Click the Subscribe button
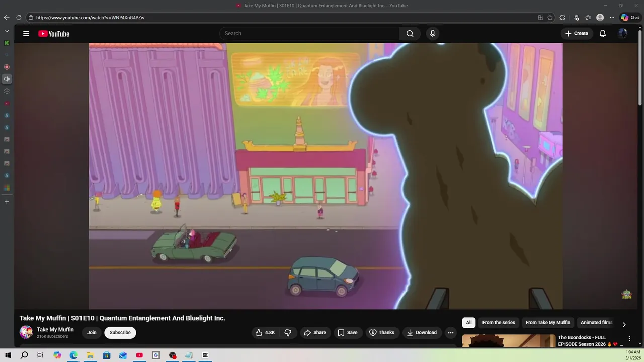The image size is (644, 362). click(x=120, y=333)
